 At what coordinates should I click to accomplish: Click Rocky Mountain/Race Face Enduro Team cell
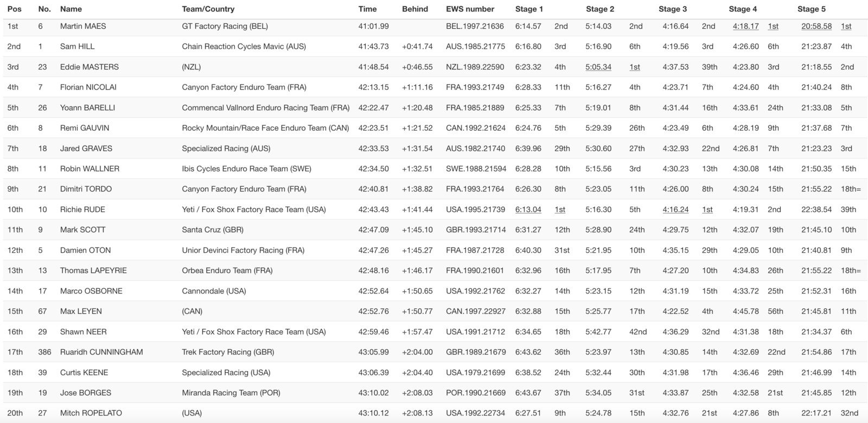click(266, 128)
